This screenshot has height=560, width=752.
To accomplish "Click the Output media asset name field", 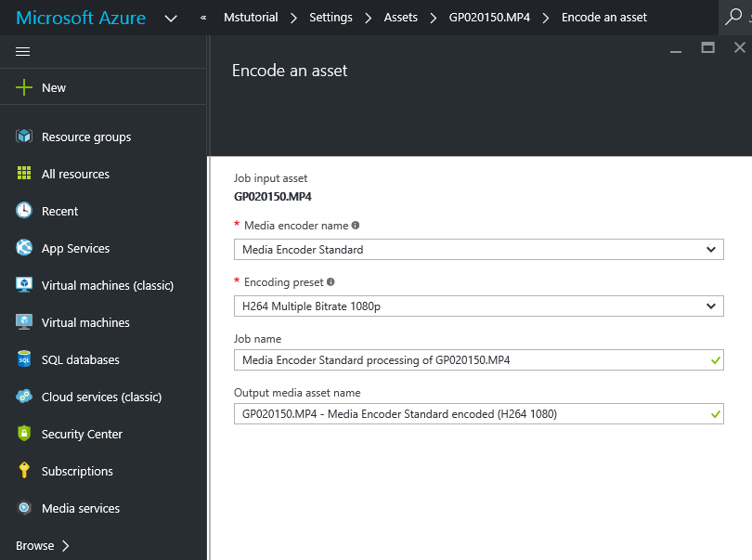I will click(479, 413).
